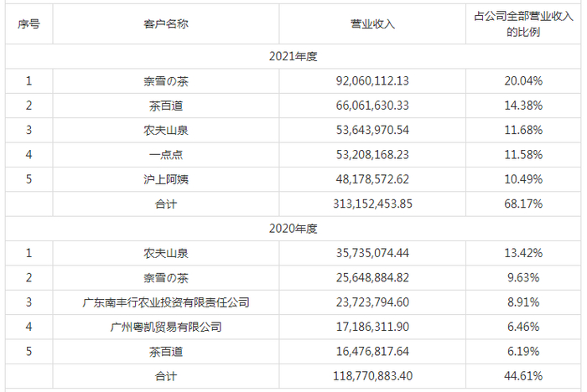Select the 沪上阿姨 customer cell
Viewport: 587px width, 392px height.
tap(166, 179)
